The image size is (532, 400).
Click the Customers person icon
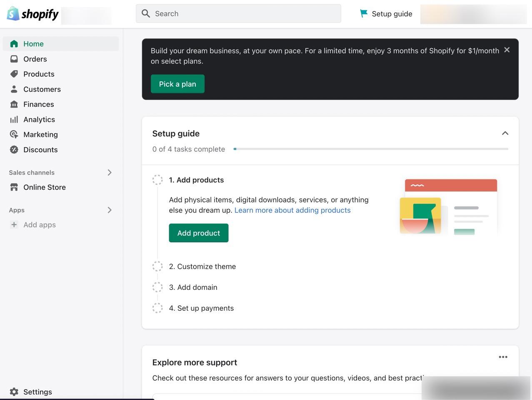click(14, 89)
